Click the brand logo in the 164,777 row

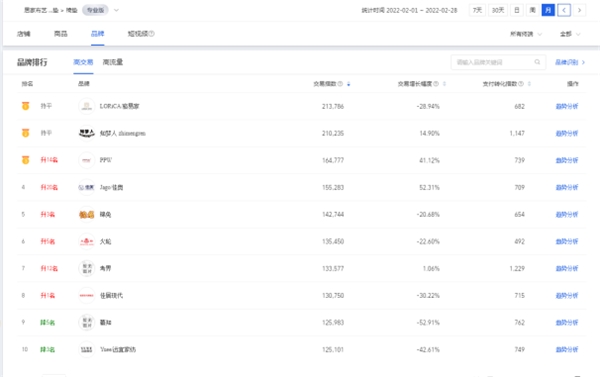(x=86, y=160)
